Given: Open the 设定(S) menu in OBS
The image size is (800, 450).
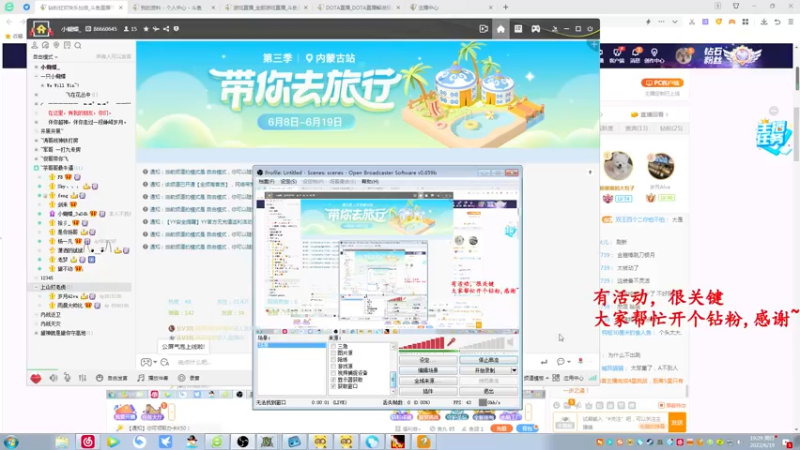Looking at the screenshot, I should (x=289, y=182).
